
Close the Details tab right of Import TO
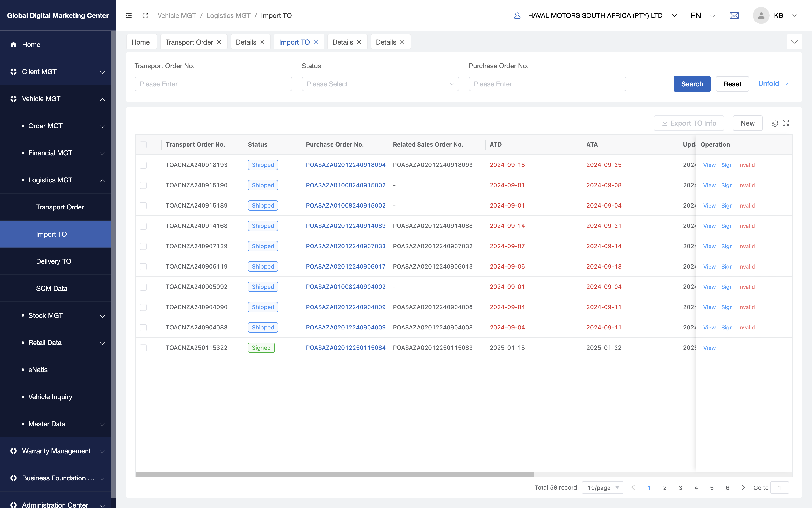(359, 42)
